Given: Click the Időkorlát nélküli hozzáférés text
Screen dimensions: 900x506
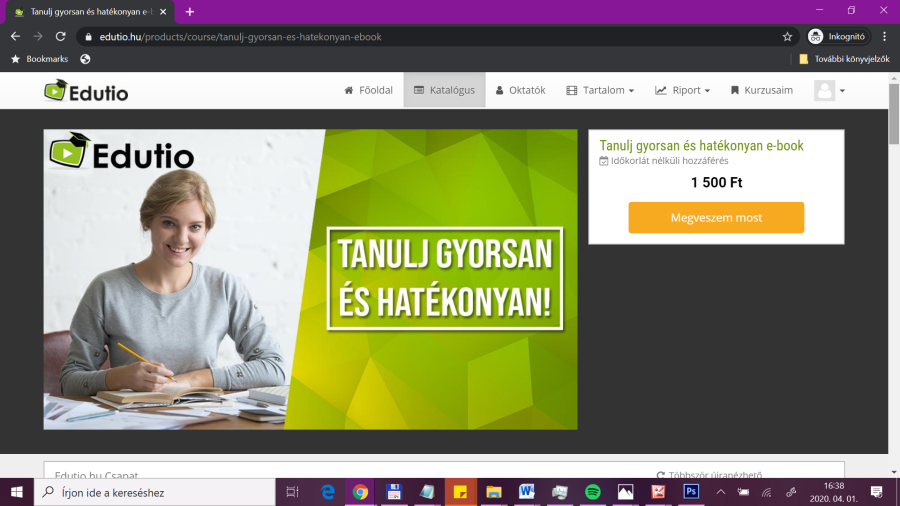Looking at the screenshot, I should tap(669, 161).
